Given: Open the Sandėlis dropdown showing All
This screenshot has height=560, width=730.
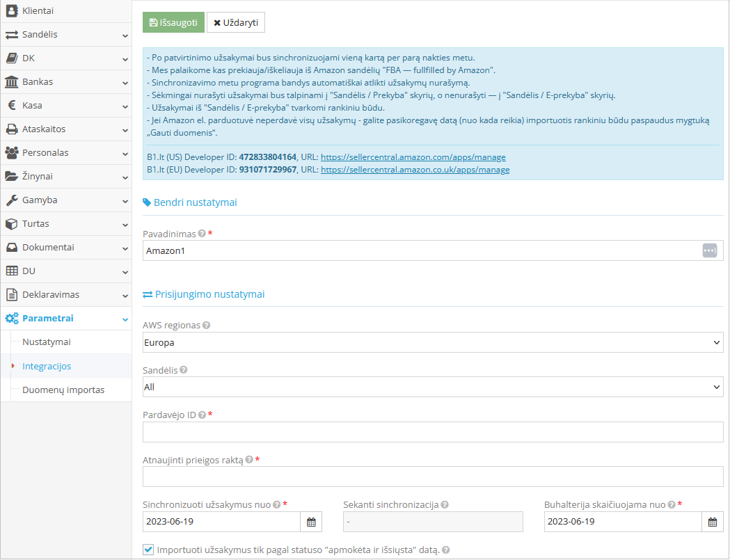Looking at the screenshot, I should 432,387.
